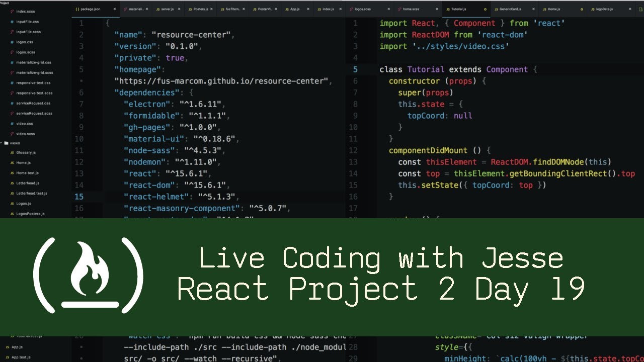Open materialize-grid.scss in the file tree
Screen dimensions: 644x362
click(35, 72)
